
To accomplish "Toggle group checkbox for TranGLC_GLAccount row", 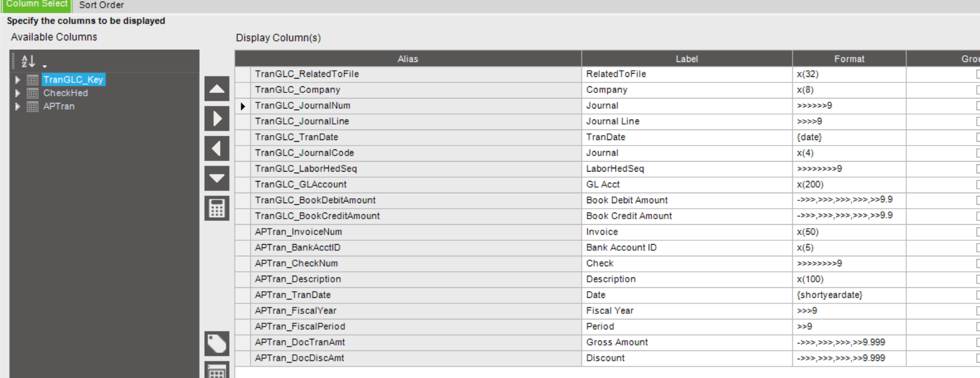I will tap(978, 185).
